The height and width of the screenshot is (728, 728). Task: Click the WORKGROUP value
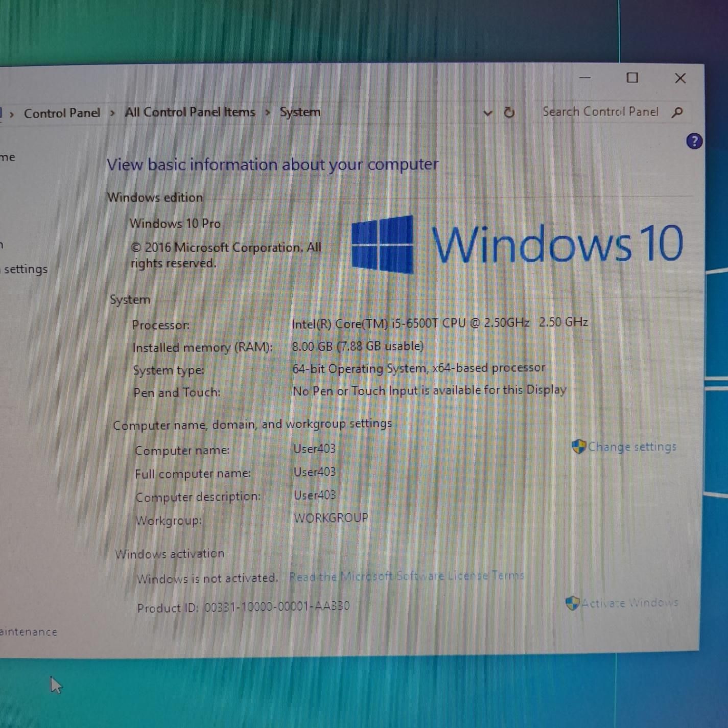331,518
